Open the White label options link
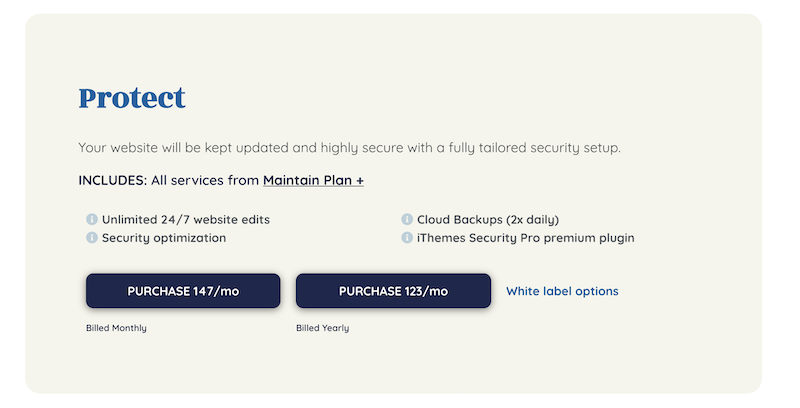The height and width of the screenshot is (408, 800). point(562,291)
